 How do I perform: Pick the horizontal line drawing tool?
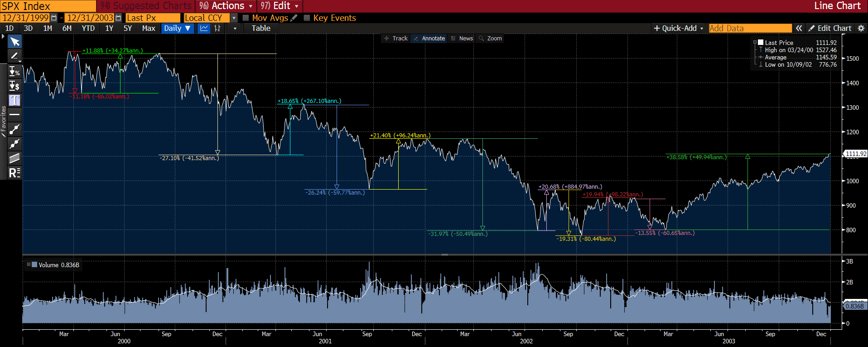tap(14, 115)
